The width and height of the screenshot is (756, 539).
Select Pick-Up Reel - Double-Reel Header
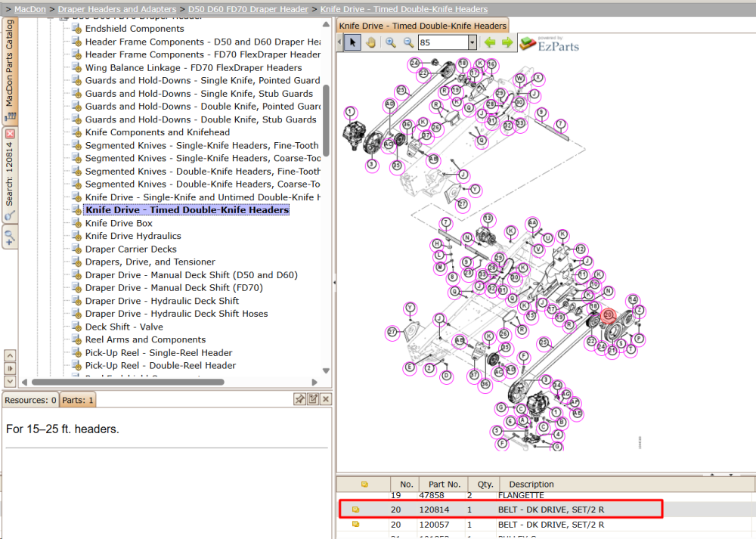(160, 365)
